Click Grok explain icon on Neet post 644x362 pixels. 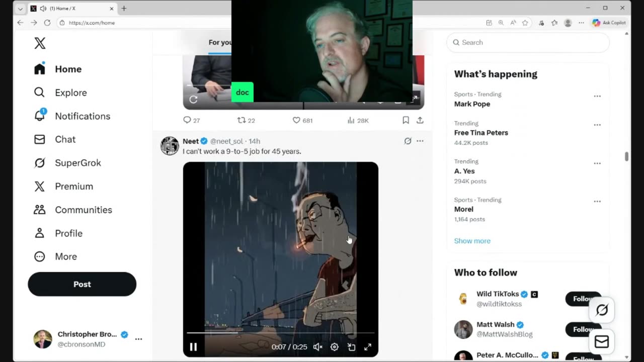tap(408, 141)
